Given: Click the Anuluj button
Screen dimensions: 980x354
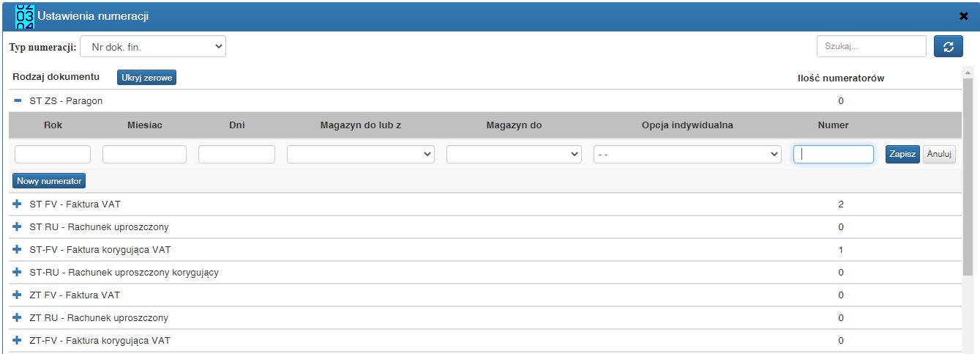Looking at the screenshot, I should pos(939,154).
